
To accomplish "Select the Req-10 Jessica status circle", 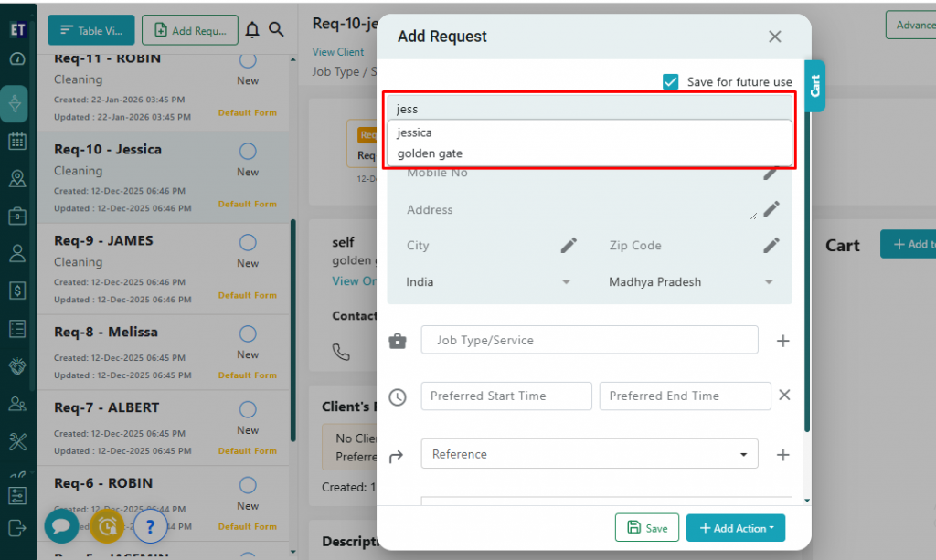I will click(248, 151).
